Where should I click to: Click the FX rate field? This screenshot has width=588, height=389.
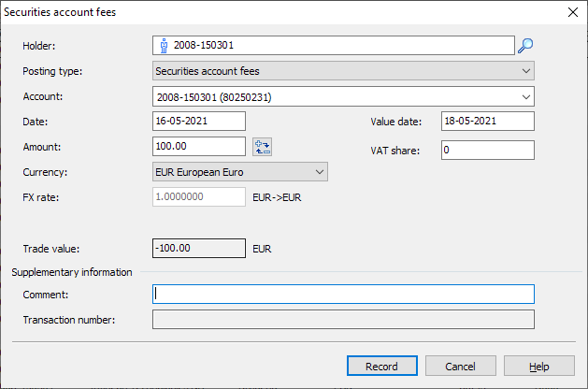coord(198,197)
